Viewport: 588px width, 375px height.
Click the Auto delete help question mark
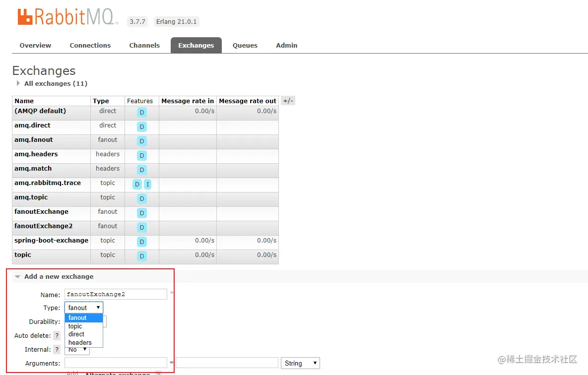(x=57, y=336)
